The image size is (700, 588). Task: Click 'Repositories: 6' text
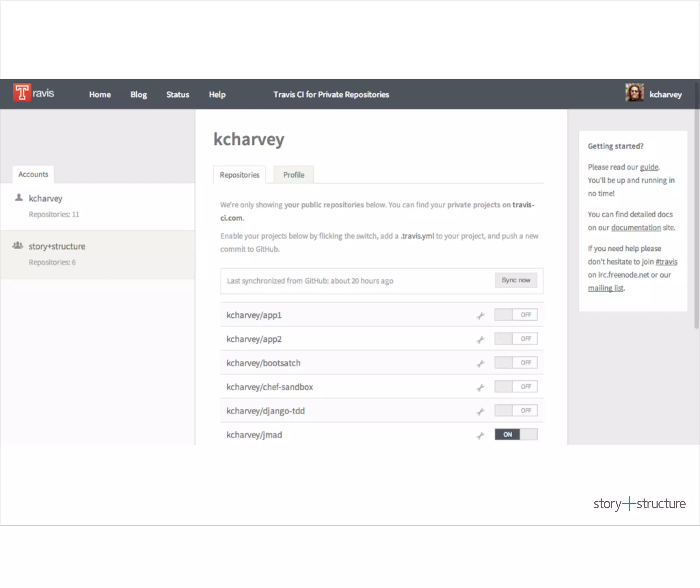(x=52, y=262)
